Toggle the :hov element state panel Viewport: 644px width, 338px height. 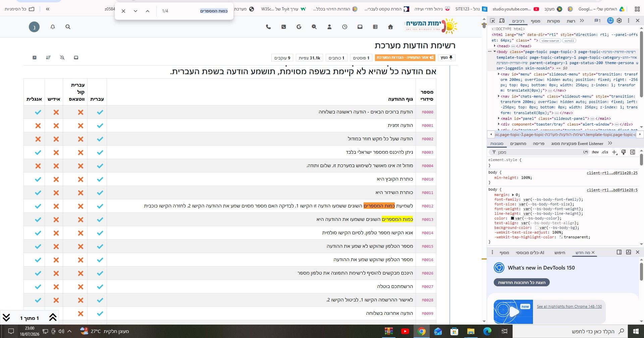[595, 152]
